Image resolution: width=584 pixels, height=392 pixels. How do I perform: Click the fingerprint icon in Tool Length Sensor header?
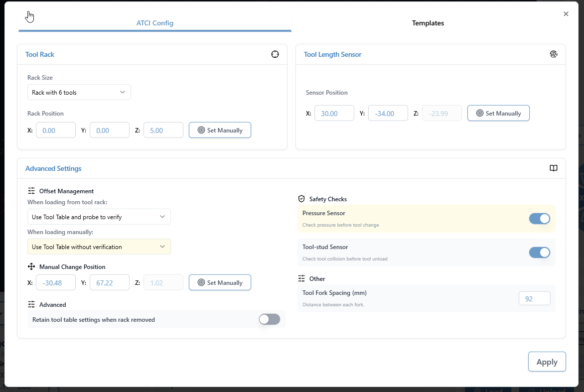click(554, 54)
